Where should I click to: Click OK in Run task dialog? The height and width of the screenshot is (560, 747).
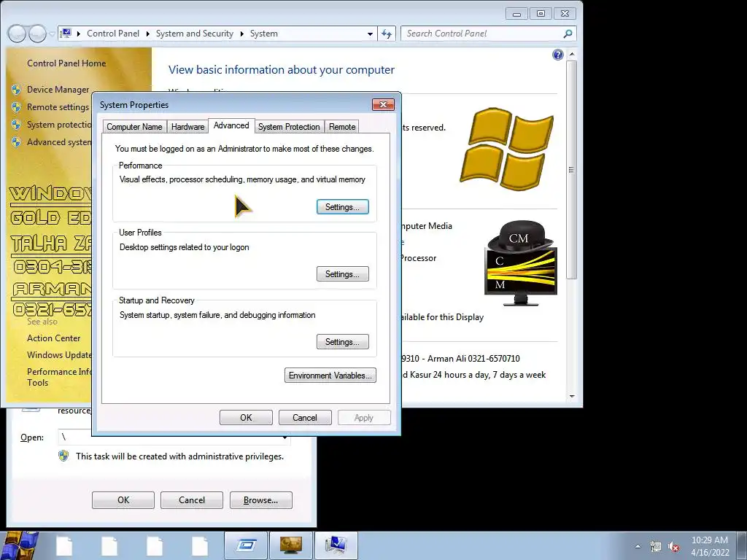[x=123, y=500]
